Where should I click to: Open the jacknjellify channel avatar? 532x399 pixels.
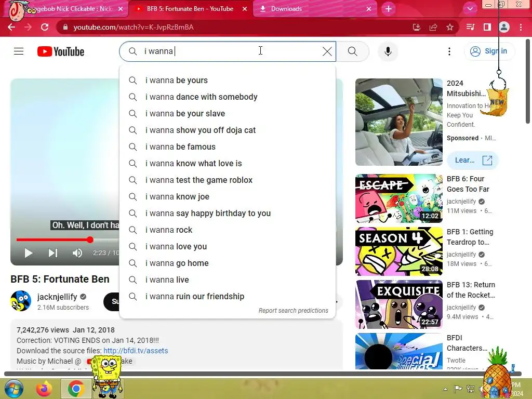pyautogui.click(x=21, y=301)
